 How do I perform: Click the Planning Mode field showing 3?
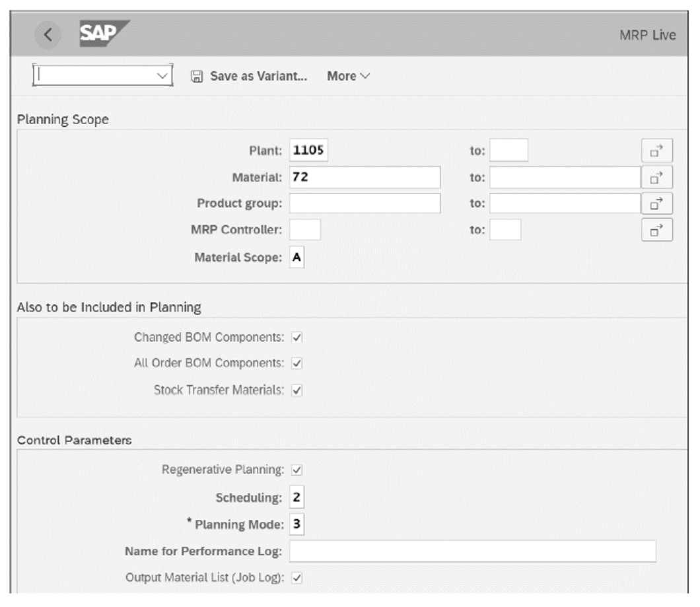(x=297, y=524)
